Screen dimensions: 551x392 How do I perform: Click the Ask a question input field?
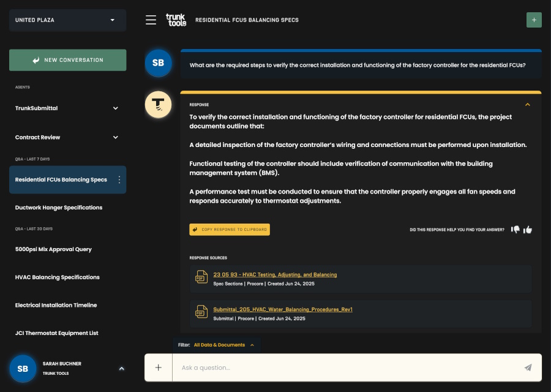coord(343,367)
